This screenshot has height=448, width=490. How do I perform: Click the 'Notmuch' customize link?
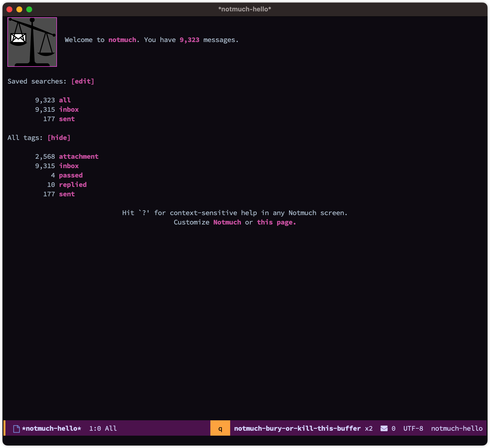227,222
